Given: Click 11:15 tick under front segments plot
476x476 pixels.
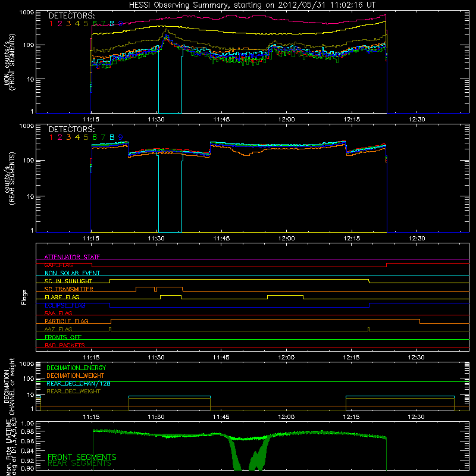Looking at the screenshot, I should pyautogui.click(x=91, y=120).
